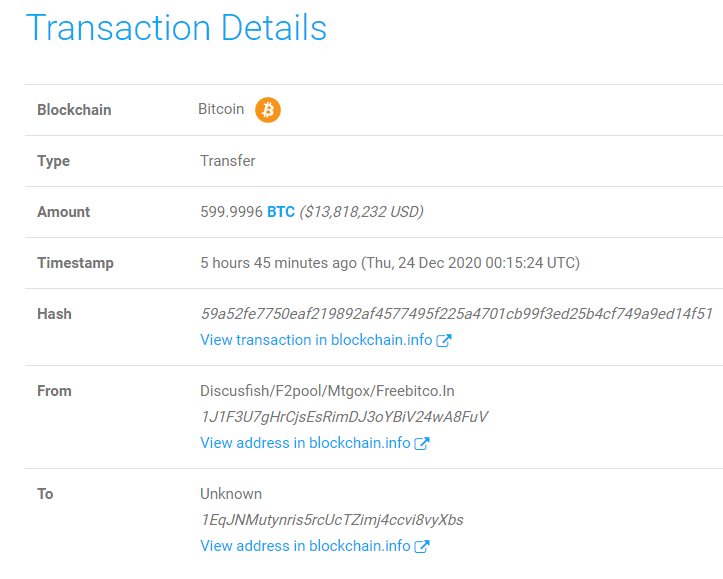Screen dimensions: 723x579
Task: Click the Unknown recipient owner label
Action: click(231, 494)
